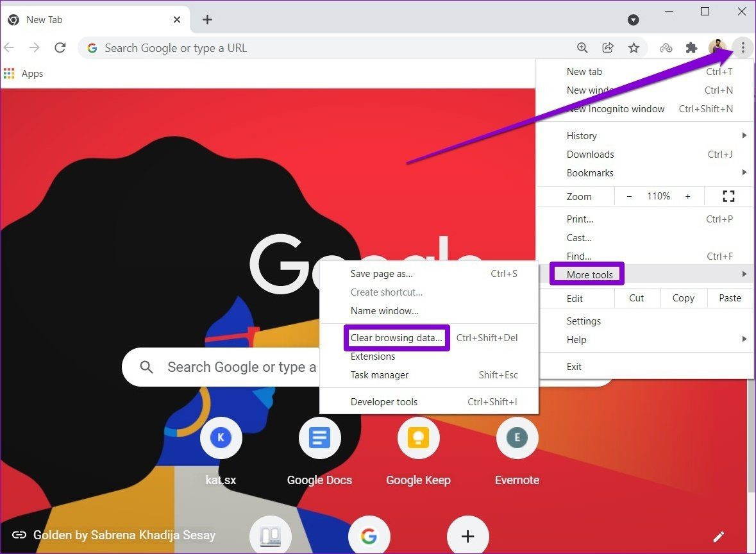Choose 'Clear browsing data...'
756x554 pixels.
coord(429,337)
